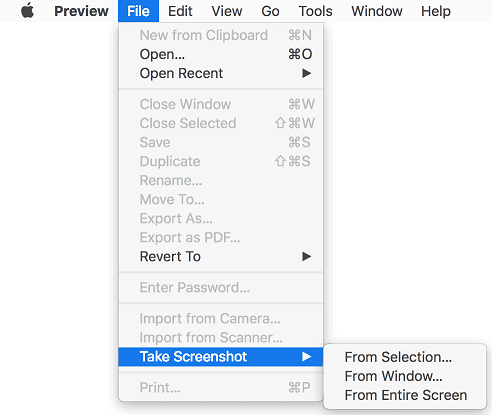Click the Import from Camera... item
Image resolution: width=492 pixels, height=415 pixels.
[221, 318]
